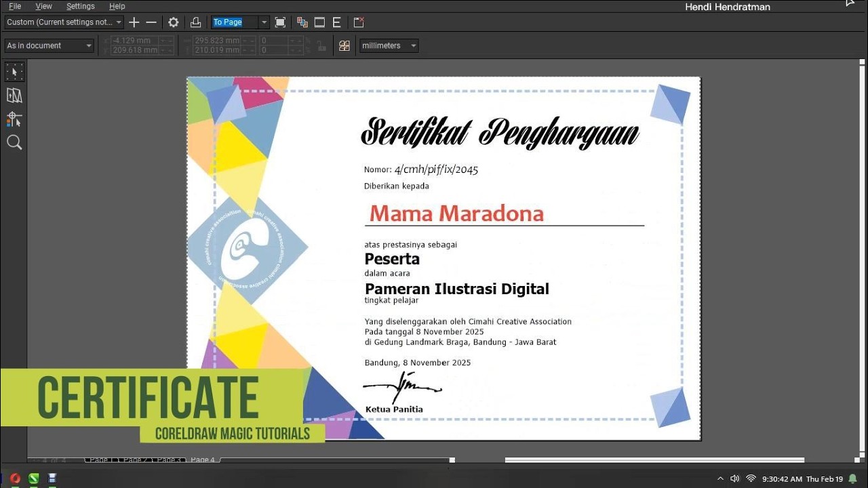
Task: Click the horizontal scrollbar below the preview
Action: tap(654, 460)
